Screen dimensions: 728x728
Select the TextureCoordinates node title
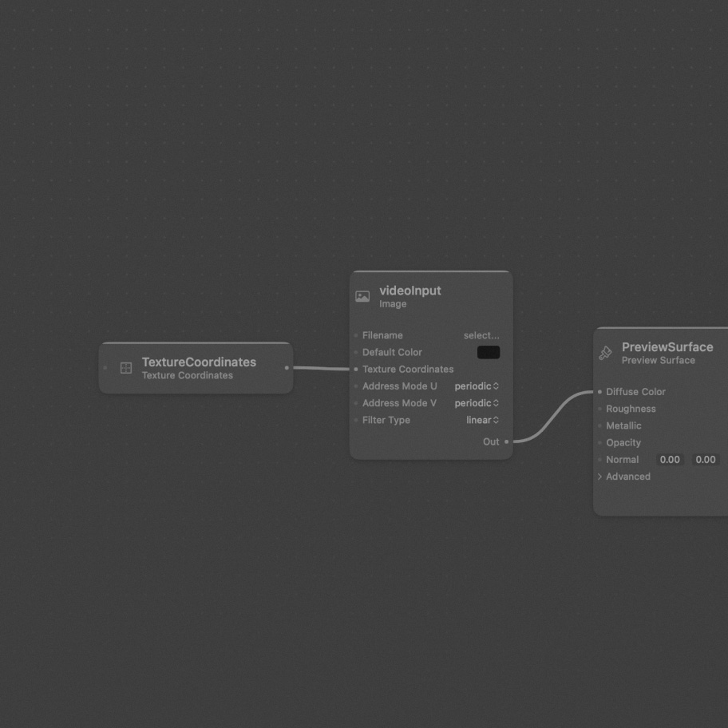pyautogui.click(x=199, y=362)
